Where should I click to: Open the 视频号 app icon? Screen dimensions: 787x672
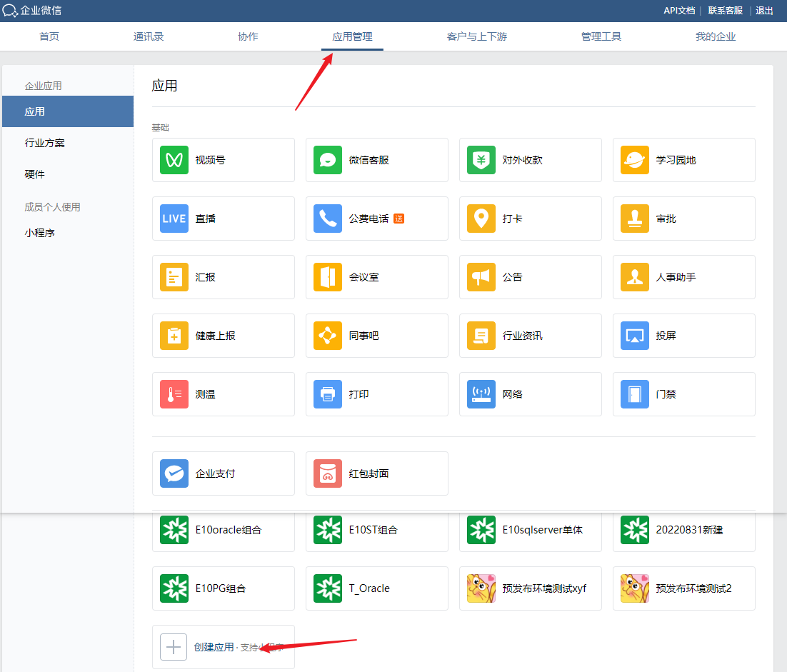point(174,160)
